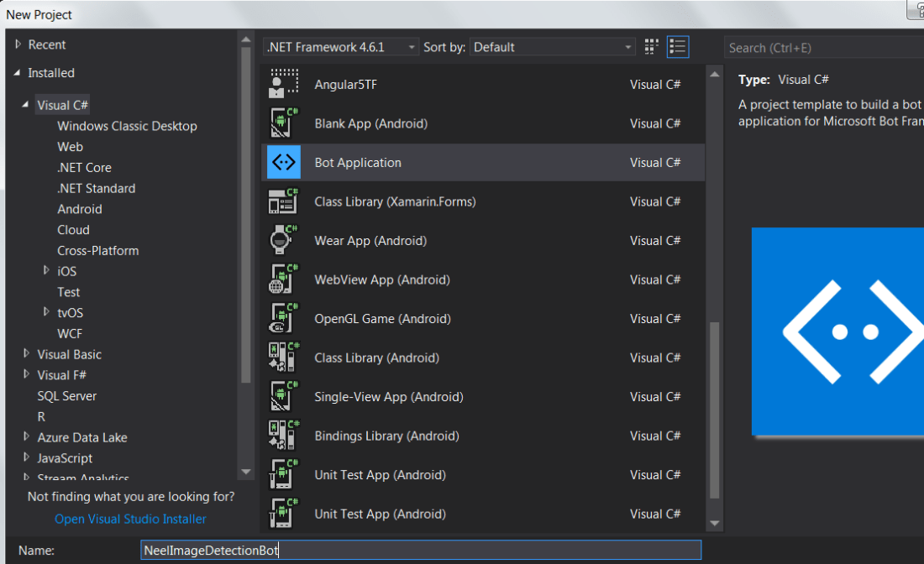Switch to small icons view

[x=651, y=47]
